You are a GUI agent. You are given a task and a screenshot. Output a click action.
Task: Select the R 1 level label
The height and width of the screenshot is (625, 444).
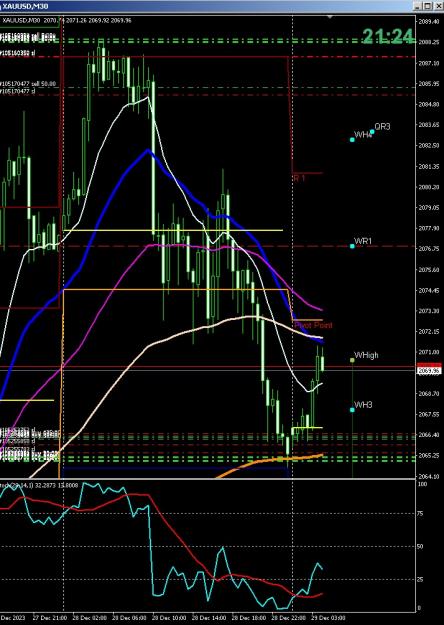coord(299,178)
